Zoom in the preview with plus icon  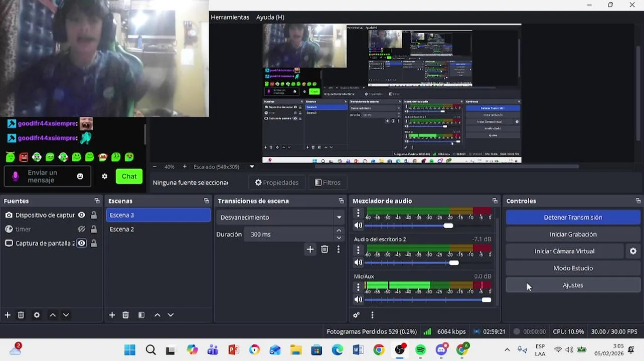tap(185, 166)
